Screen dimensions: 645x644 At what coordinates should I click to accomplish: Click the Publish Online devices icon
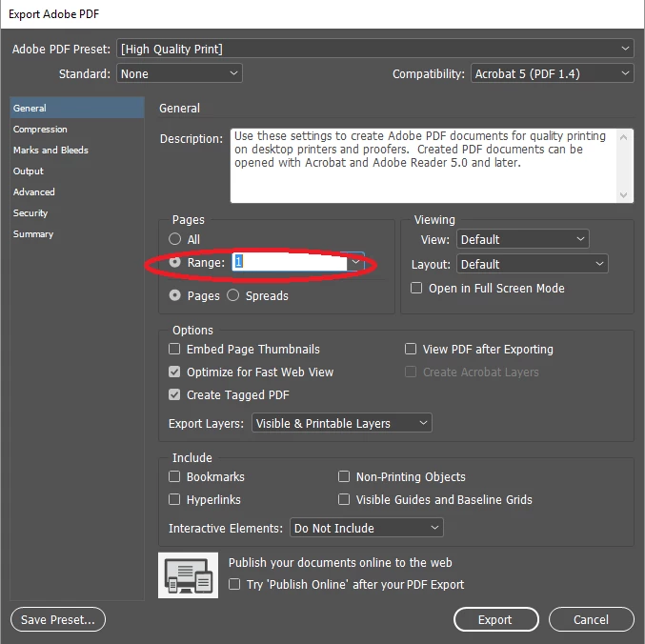click(x=188, y=574)
